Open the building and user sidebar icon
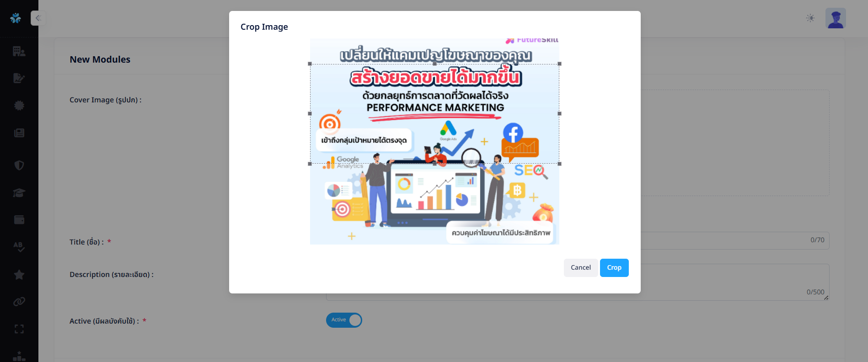868x362 pixels. tap(19, 51)
